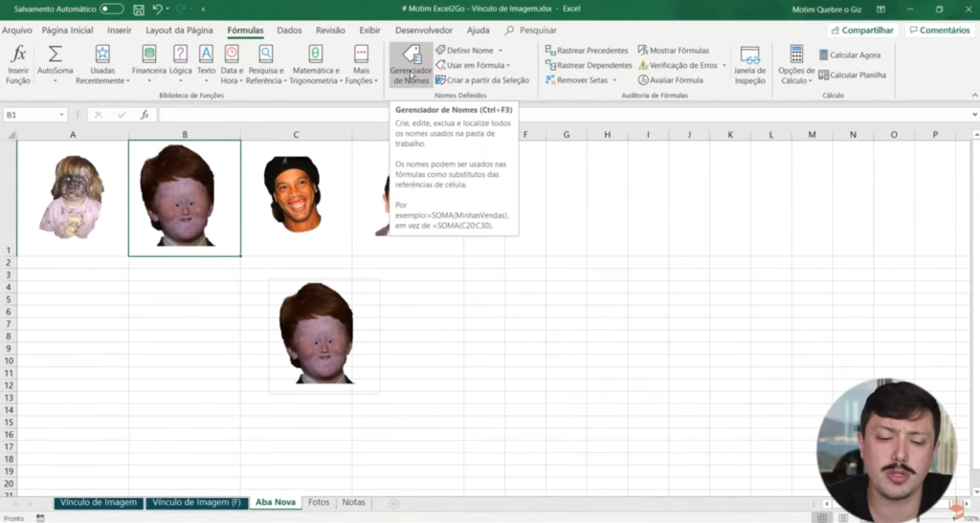
Task: Click the Name Box showing B1
Action: click(x=30, y=115)
